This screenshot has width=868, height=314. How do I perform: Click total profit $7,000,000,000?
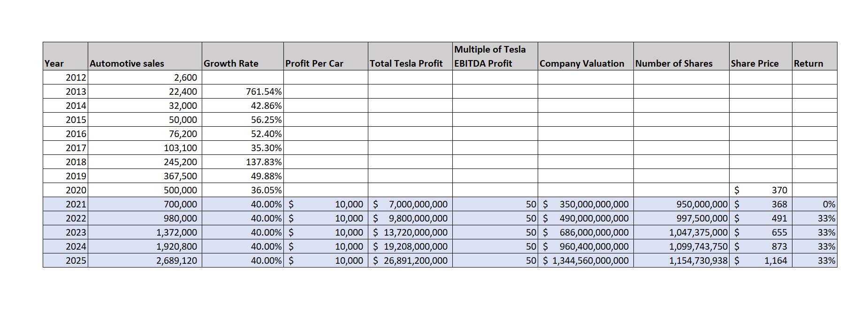point(410,204)
